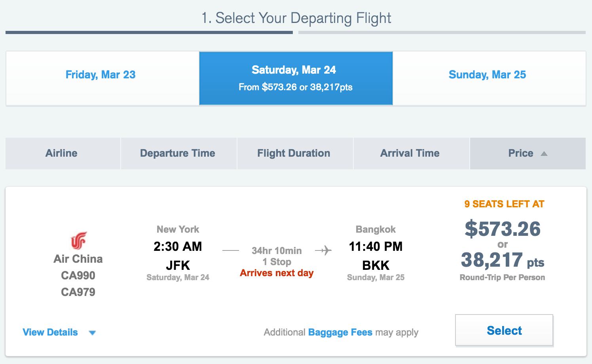The image size is (592, 364).
Task: Select the Air China flight for $573.26
Action: (x=504, y=330)
